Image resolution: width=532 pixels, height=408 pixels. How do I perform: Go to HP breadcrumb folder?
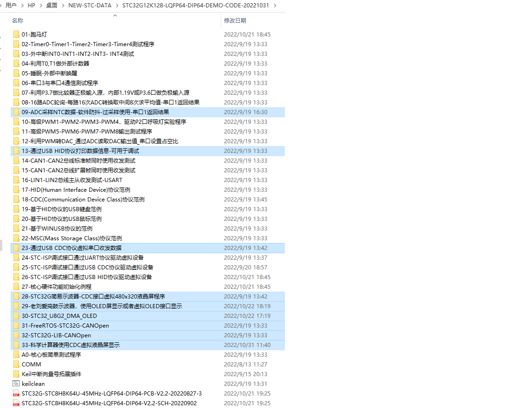[x=31, y=6]
